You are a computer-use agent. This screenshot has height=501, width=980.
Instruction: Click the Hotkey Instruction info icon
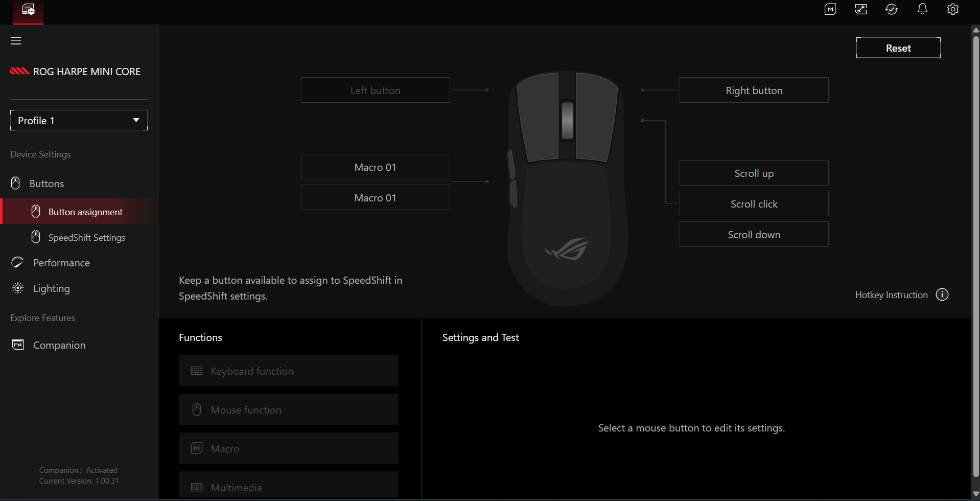[942, 294]
